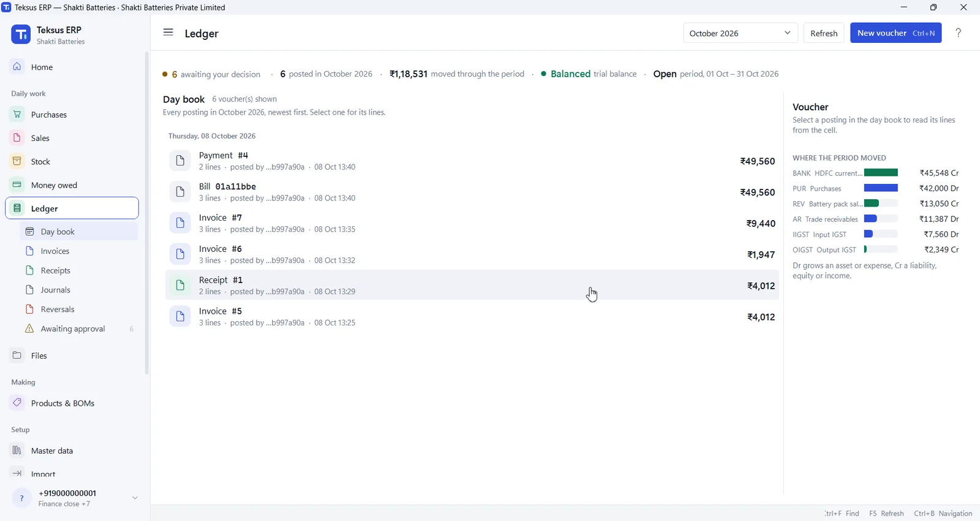Open Purchases via its cart icon

[17, 115]
